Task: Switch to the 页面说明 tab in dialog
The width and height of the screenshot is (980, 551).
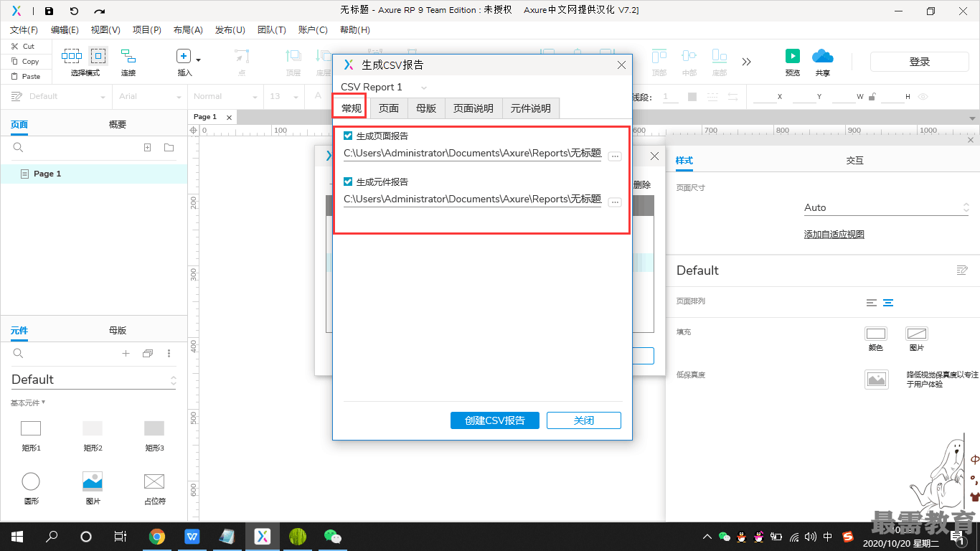Action: 473,108
